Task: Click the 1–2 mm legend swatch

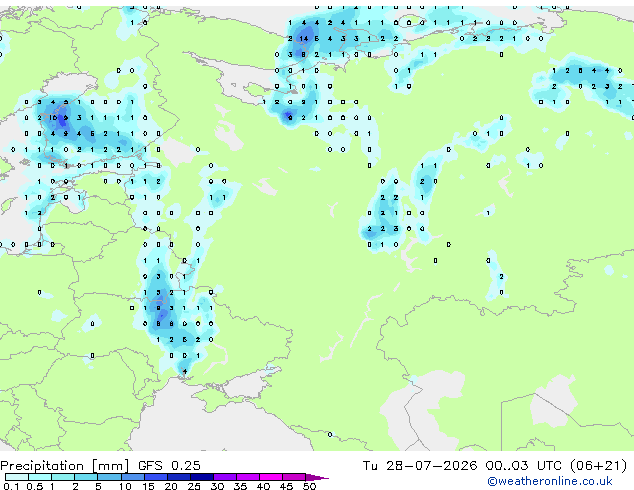Action: 63,477
